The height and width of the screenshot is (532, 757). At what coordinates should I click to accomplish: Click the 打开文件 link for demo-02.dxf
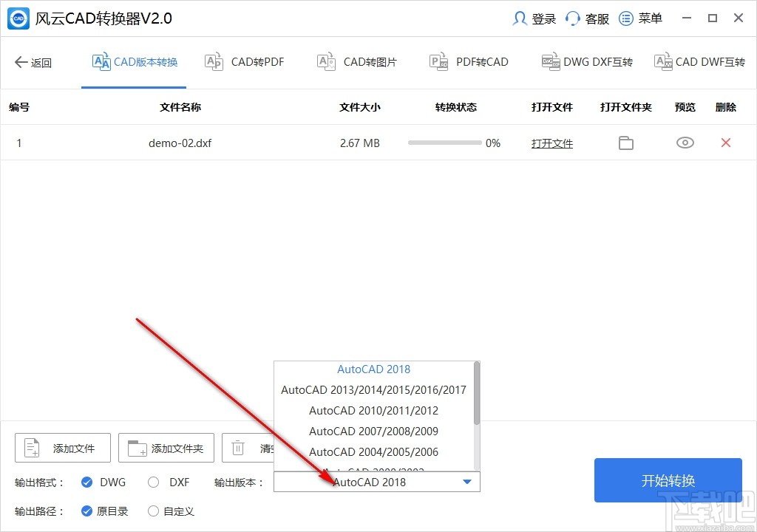551,143
